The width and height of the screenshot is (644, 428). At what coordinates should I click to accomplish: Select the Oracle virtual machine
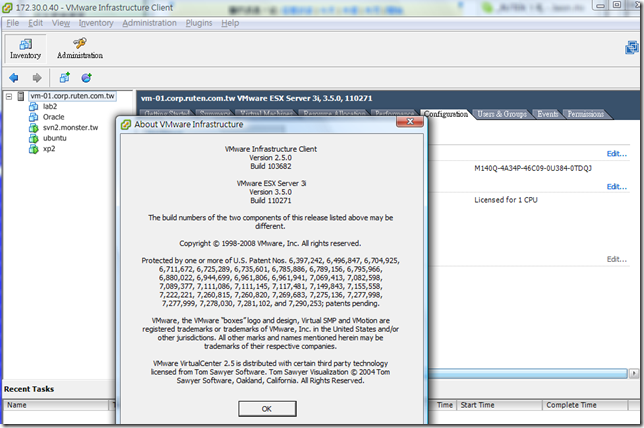click(53, 117)
